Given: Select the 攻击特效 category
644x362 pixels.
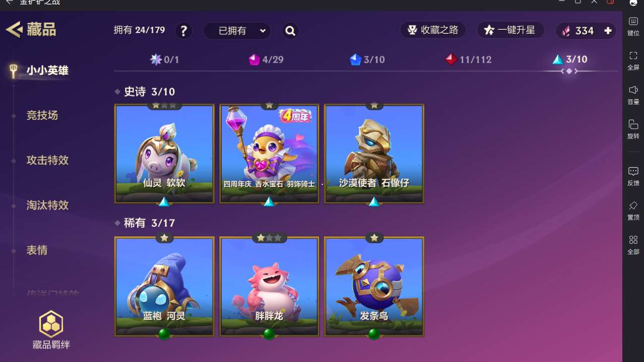Looking at the screenshot, I should [47, 160].
